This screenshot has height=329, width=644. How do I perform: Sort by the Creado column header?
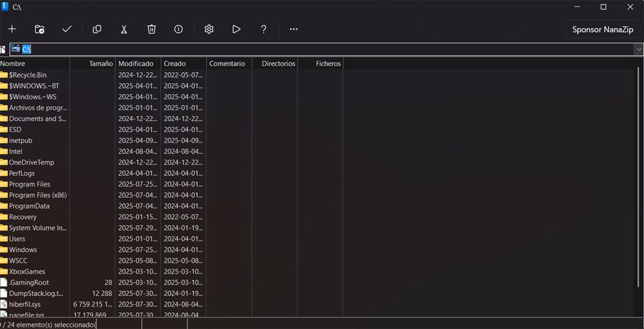(183, 64)
